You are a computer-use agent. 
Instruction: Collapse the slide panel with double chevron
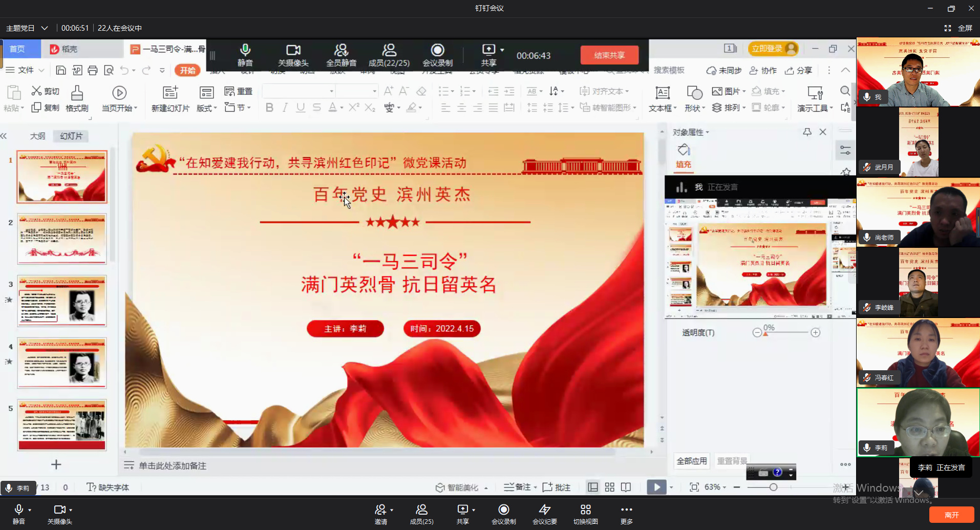click(x=4, y=136)
